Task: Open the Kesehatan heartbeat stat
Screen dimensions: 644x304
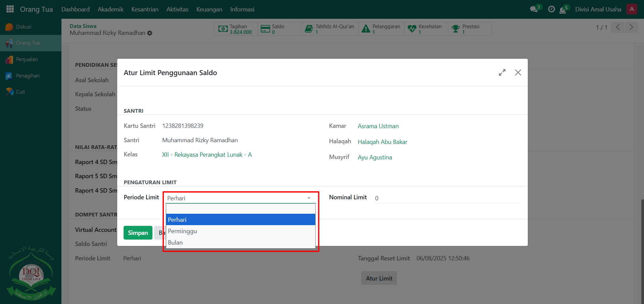Action: (425, 29)
